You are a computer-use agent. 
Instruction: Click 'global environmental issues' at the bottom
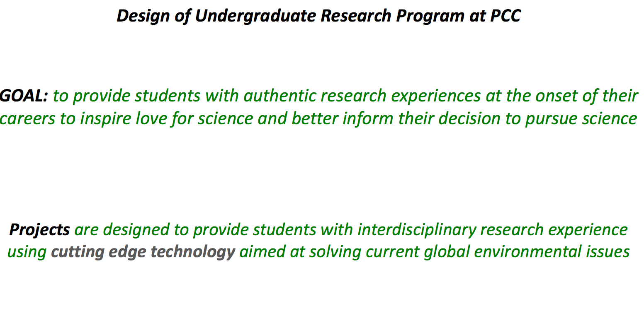(x=527, y=252)
